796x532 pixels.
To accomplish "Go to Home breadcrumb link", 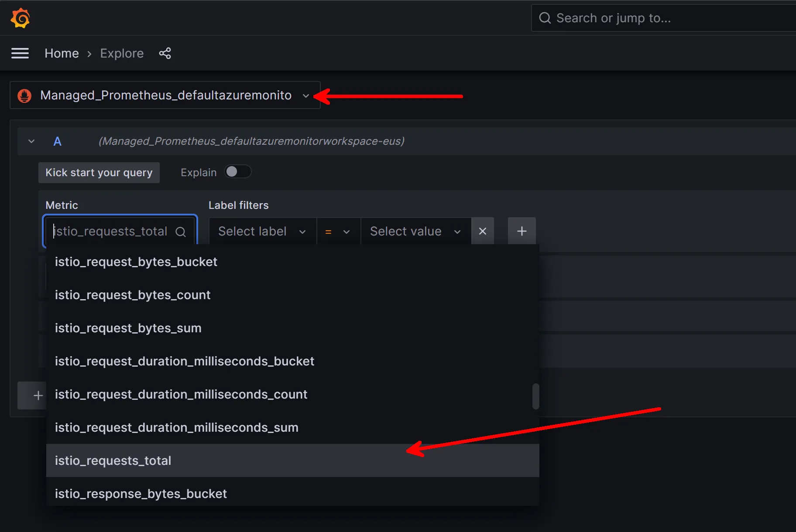I will click(62, 53).
